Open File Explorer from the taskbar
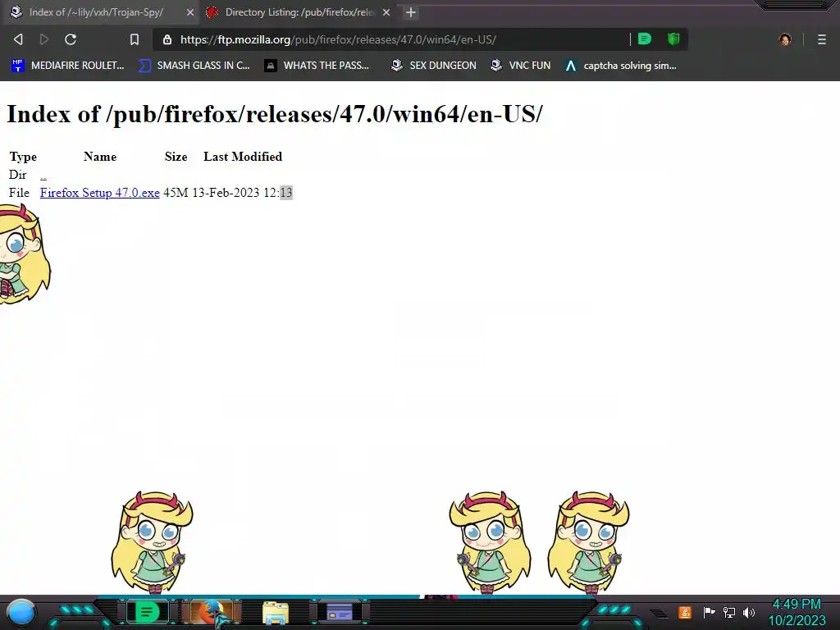The width and height of the screenshot is (840, 630). click(x=276, y=613)
